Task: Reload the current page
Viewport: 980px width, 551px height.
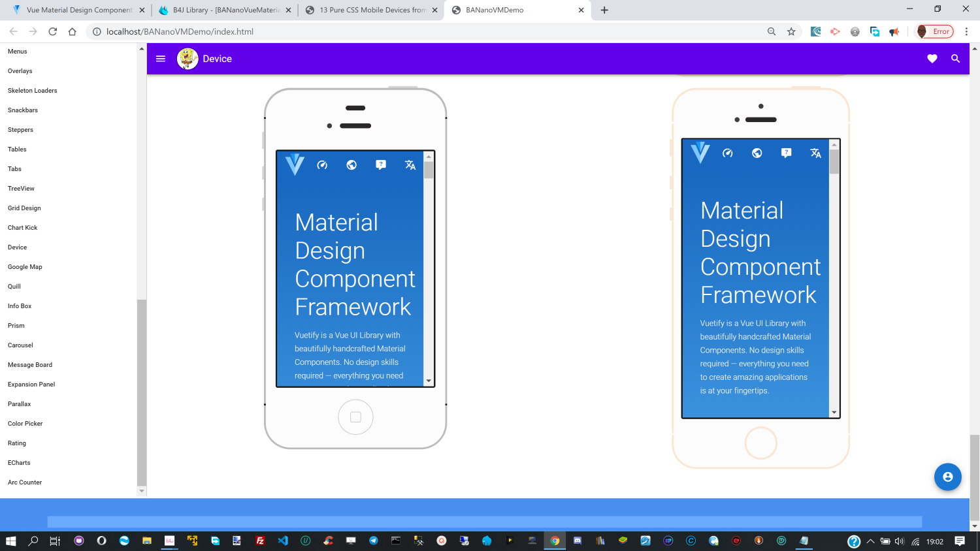Action: (x=53, y=31)
